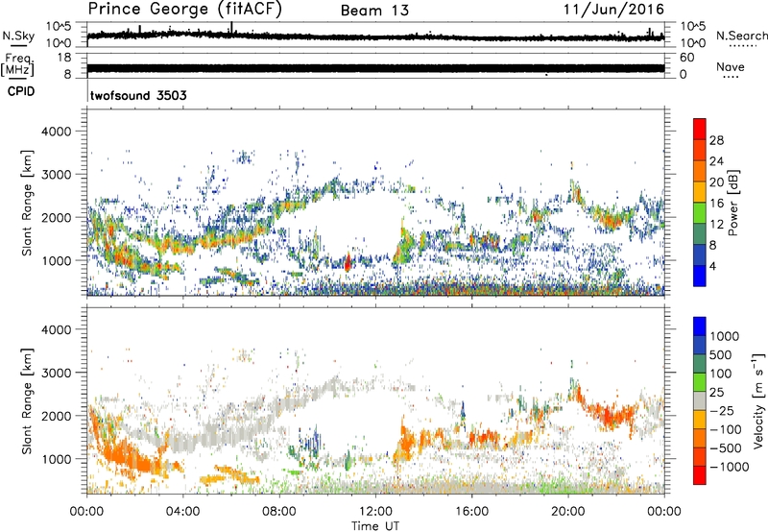Viewport: 768px width, 532px height.
Task: Click the red-orange velocity patch near 21:30 UT
Action: (x=610, y=414)
